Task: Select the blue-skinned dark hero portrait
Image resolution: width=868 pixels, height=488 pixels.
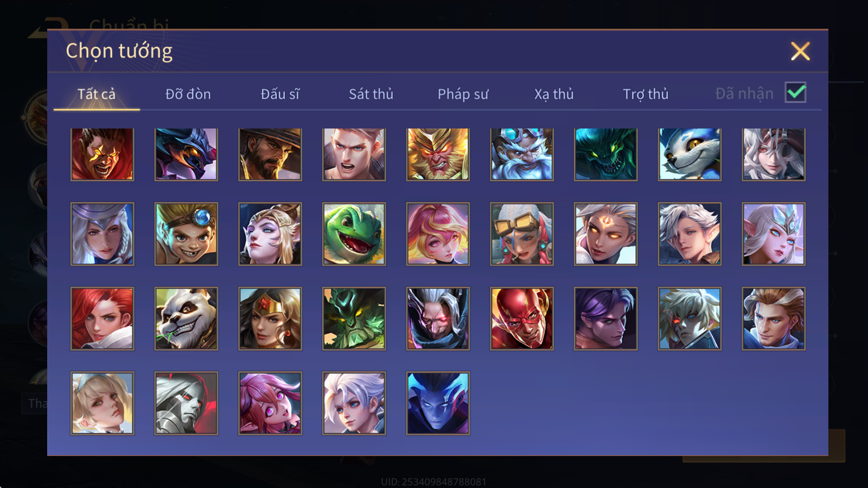Action: pos(438,403)
